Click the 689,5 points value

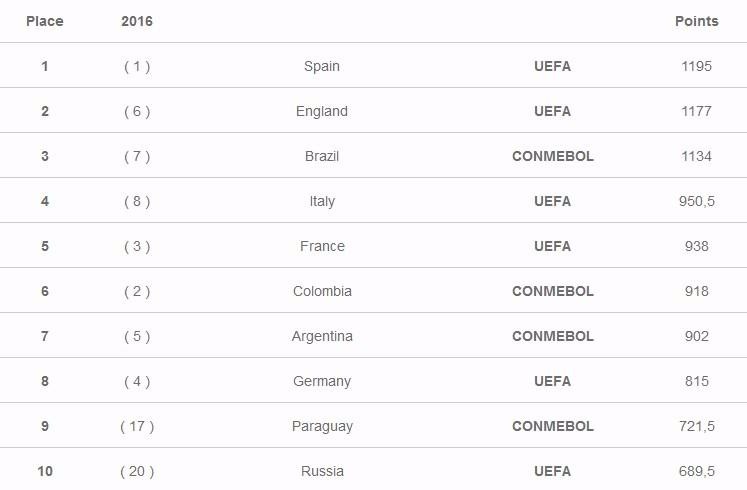[696, 471]
